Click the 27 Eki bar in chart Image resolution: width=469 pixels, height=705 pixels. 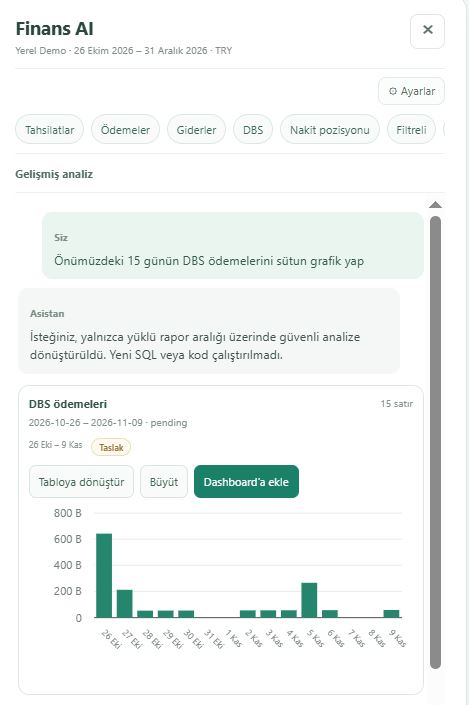(125, 604)
